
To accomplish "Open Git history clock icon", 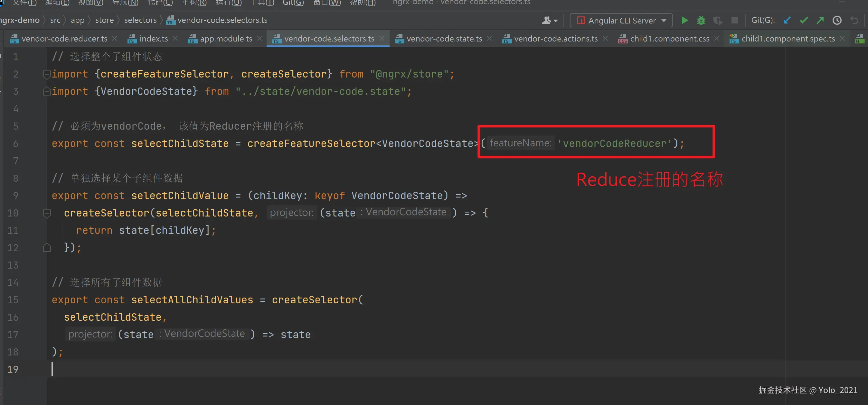I will click(x=837, y=21).
